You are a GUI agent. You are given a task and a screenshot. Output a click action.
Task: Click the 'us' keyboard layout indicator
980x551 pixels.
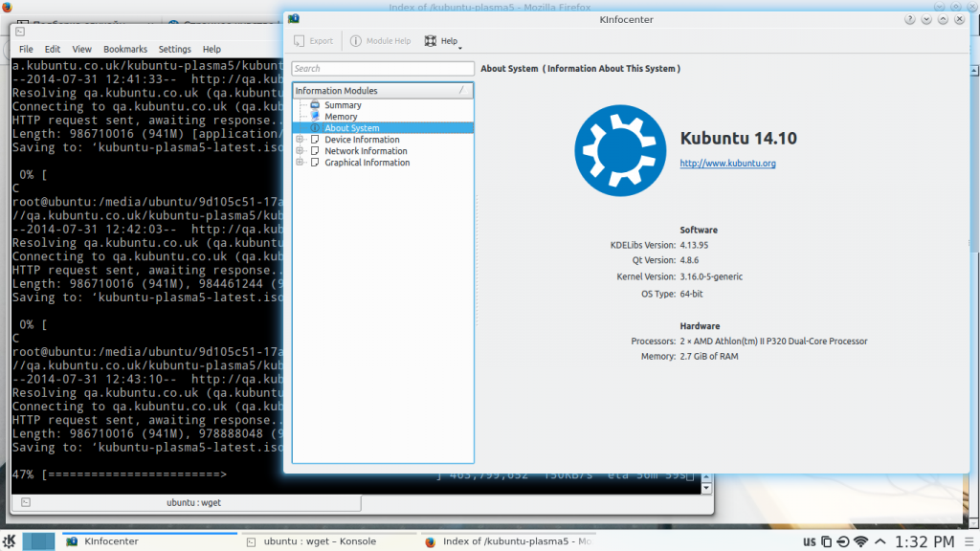tap(810, 541)
